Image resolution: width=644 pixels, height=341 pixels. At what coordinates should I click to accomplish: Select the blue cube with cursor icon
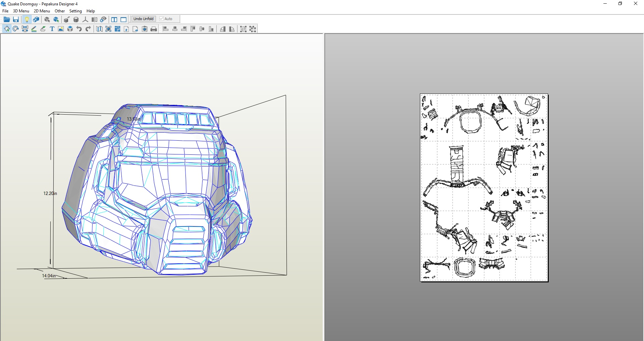pyautogui.click(x=56, y=19)
